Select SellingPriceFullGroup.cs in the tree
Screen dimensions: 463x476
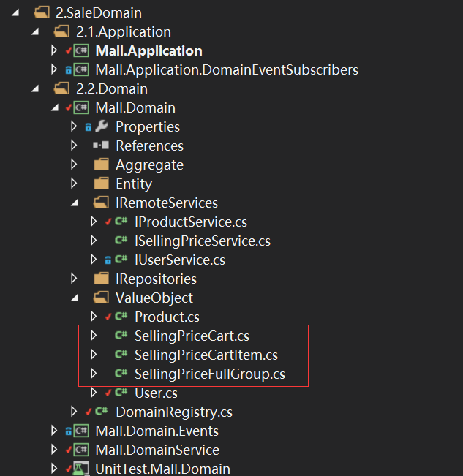tap(209, 374)
